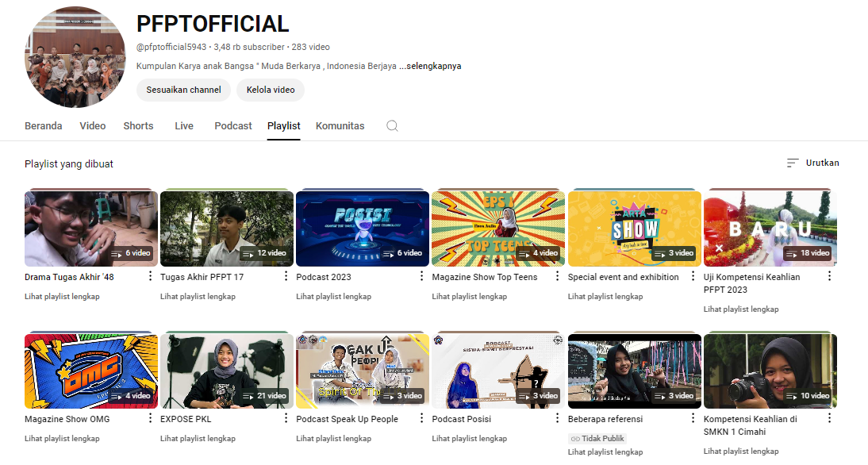The height and width of the screenshot is (465, 868).
Task: Click the PFPTOFFICIAL channel avatar picture
Action: tap(75, 56)
